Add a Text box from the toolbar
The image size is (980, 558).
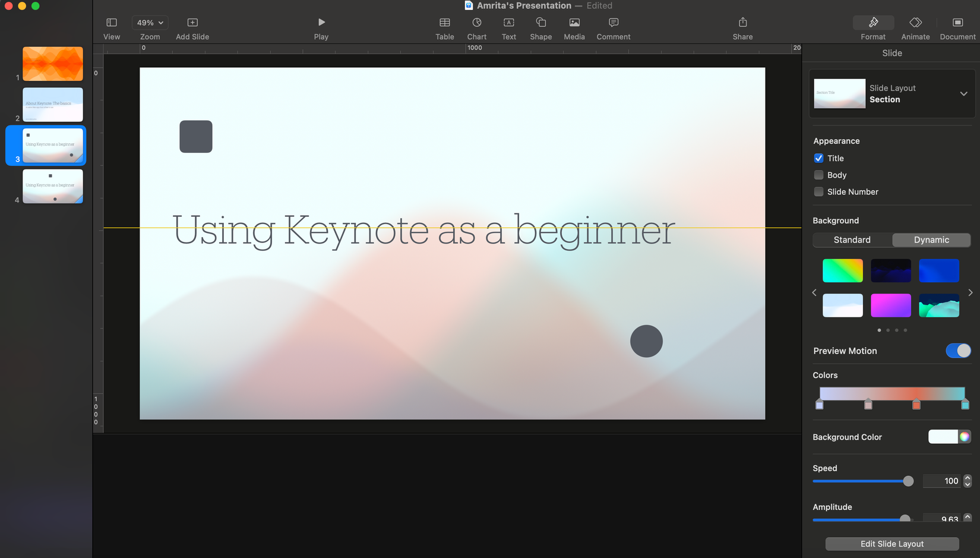pyautogui.click(x=509, y=23)
